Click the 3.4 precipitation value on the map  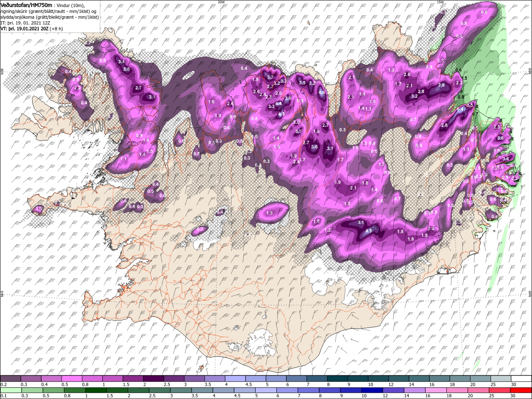pos(122,62)
